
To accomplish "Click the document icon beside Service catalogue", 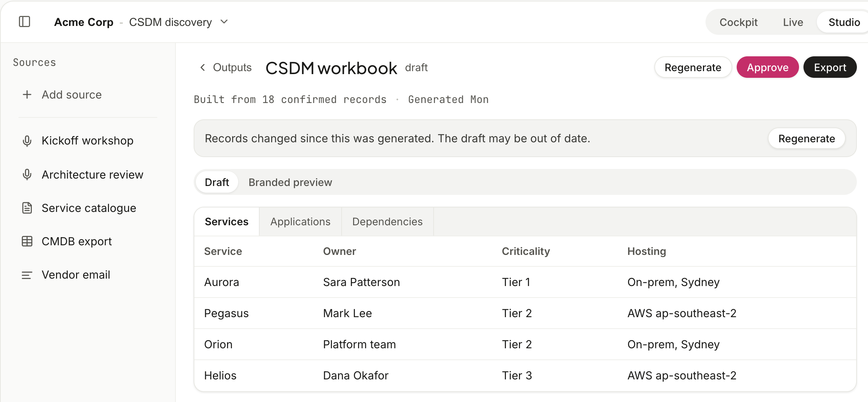I will point(27,208).
